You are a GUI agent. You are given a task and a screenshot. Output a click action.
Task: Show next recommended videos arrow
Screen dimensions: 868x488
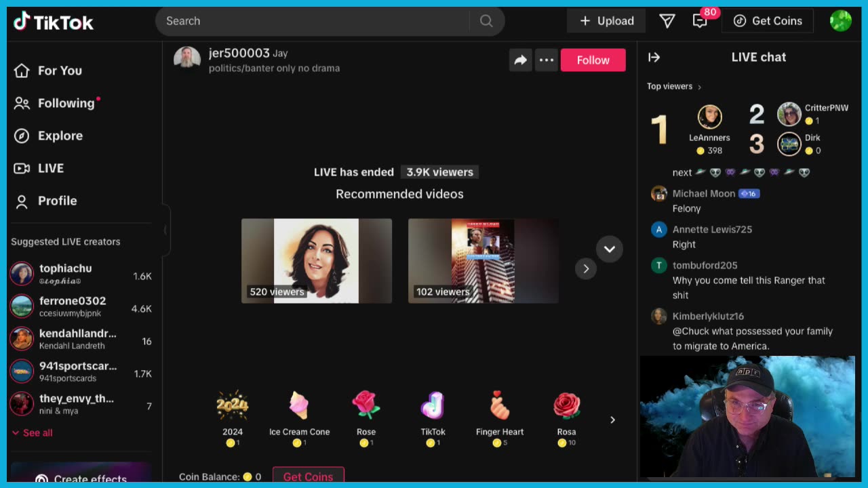point(586,268)
